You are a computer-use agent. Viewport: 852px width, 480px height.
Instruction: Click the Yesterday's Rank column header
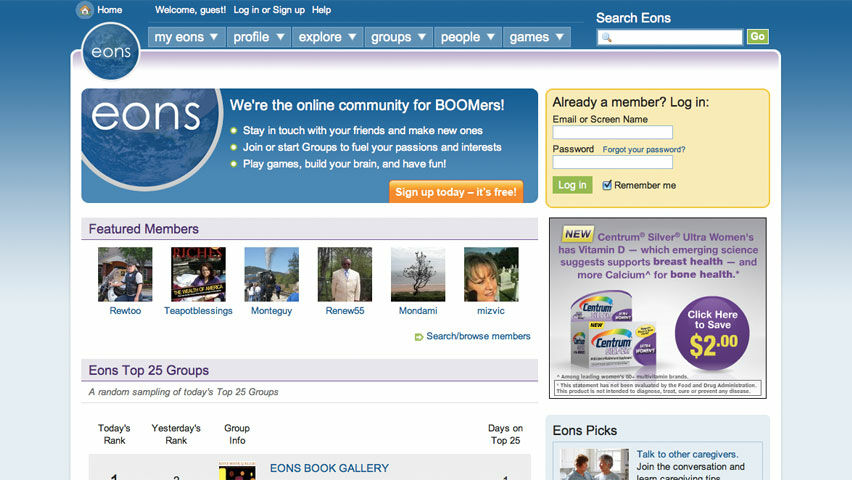point(176,434)
